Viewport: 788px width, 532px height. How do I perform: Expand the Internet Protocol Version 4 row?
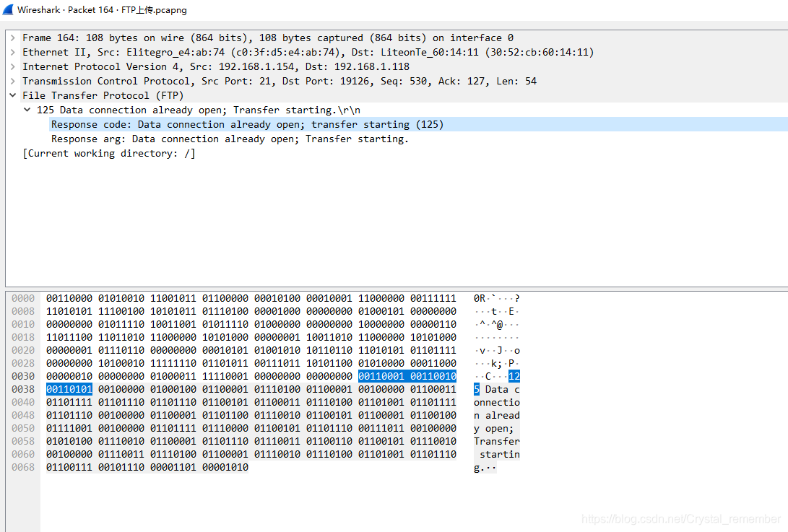coord(13,67)
